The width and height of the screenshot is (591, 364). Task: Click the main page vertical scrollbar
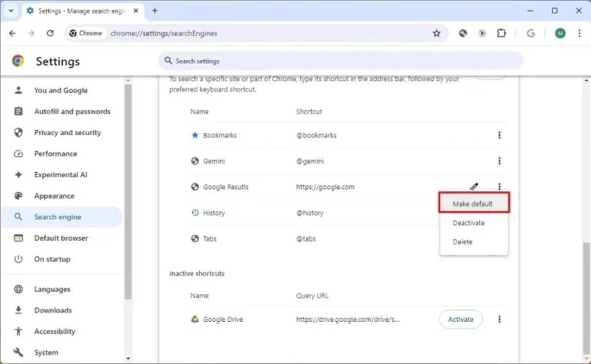pos(587,298)
